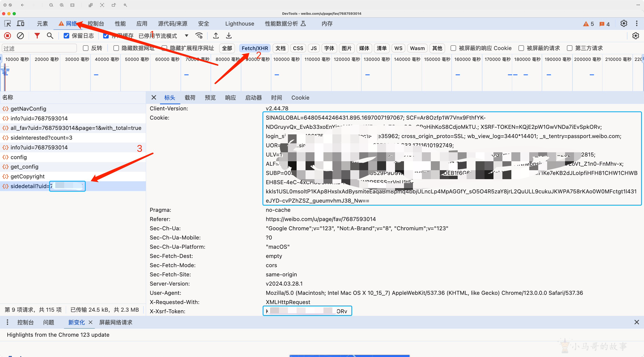Select the getCopyright request

[73, 176]
